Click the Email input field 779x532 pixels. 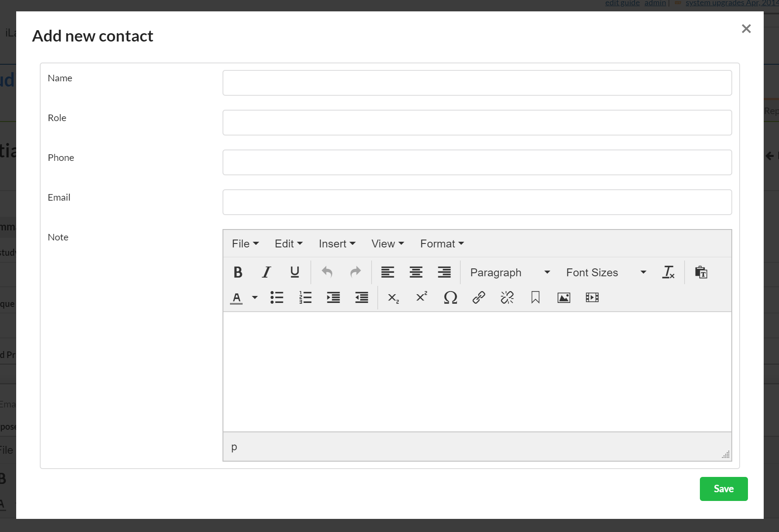coord(477,202)
